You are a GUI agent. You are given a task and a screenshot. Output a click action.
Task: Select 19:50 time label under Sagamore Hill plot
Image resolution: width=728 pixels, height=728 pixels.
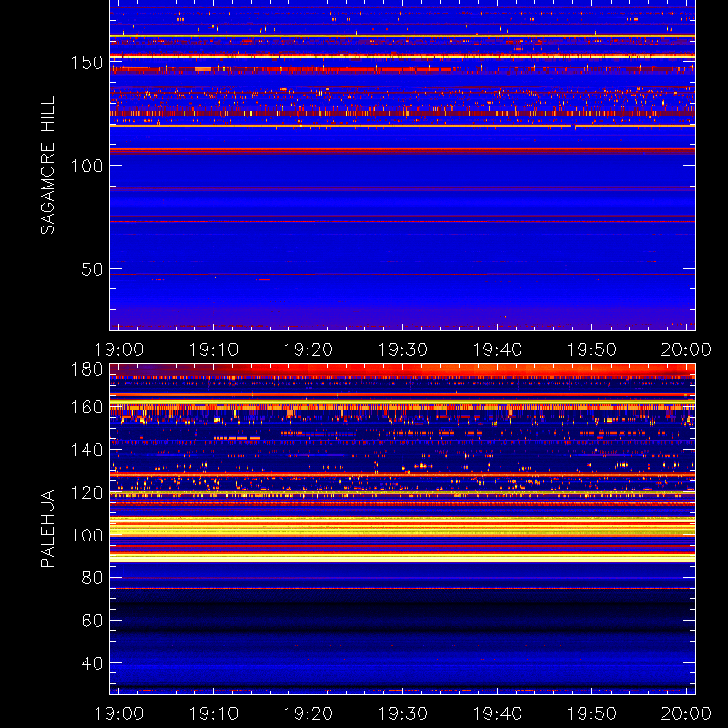click(x=591, y=349)
